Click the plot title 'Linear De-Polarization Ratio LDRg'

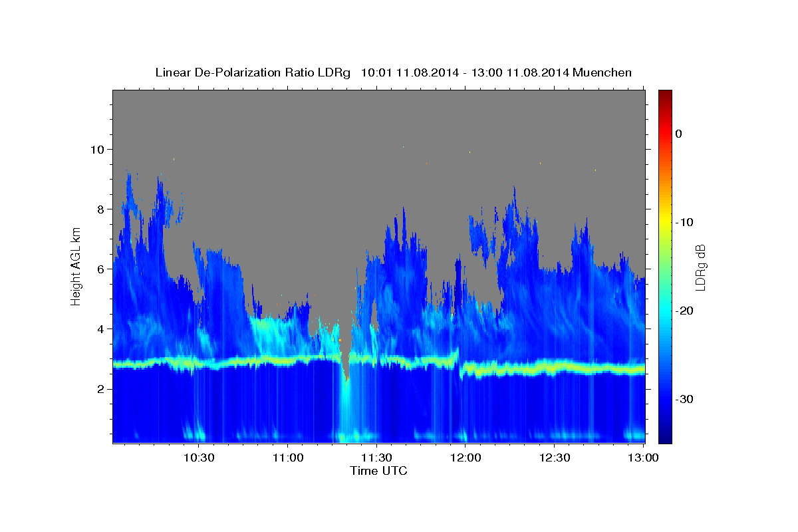coord(252,72)
